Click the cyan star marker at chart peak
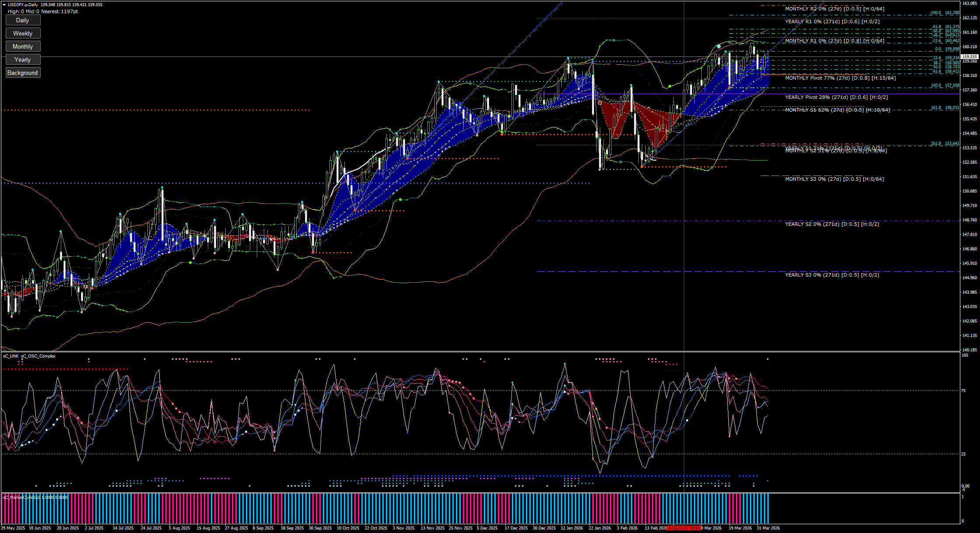 coord(719,46)
